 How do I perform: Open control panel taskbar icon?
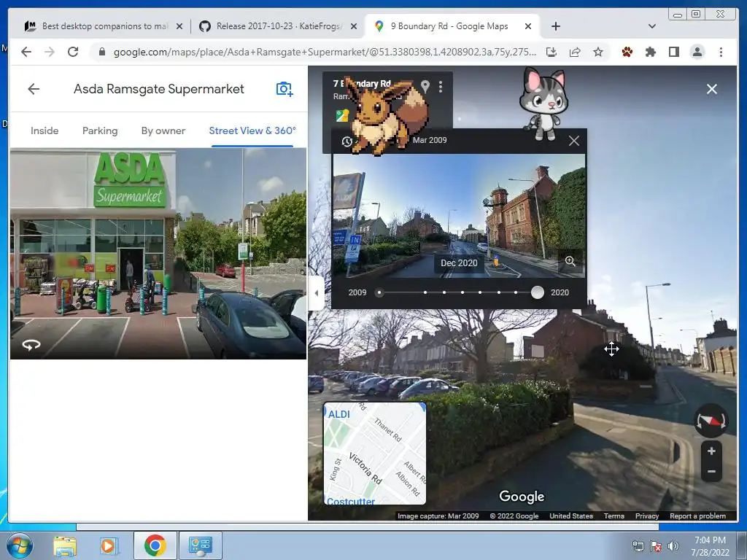(200, 545)
